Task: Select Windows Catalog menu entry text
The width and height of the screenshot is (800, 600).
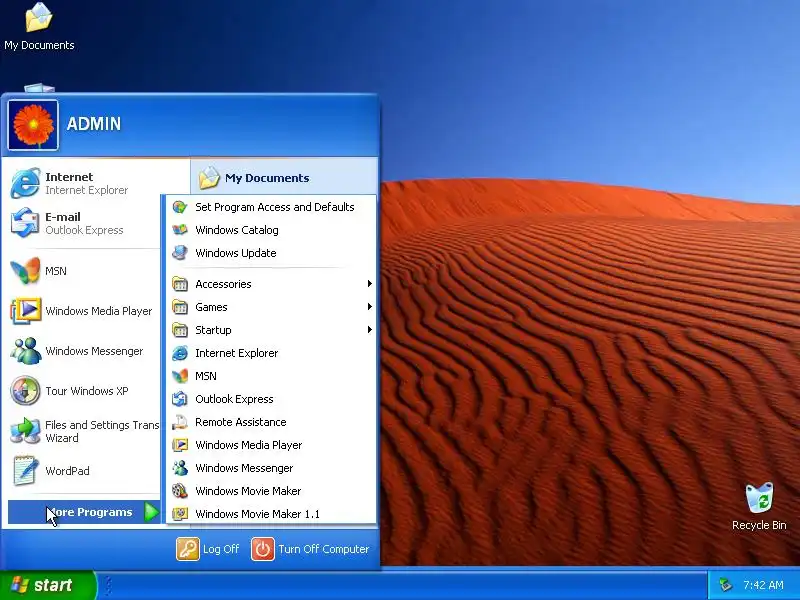Action: [x=237, y=230]
